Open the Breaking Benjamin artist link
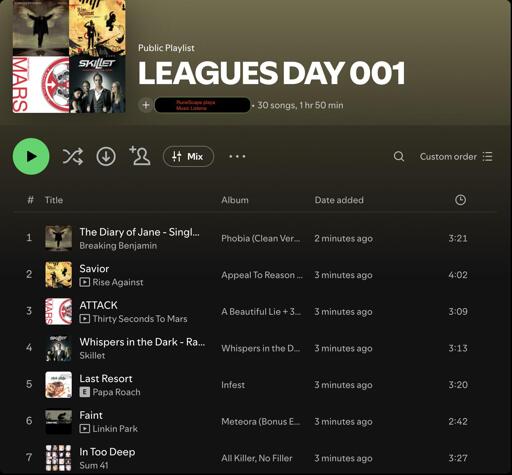 [118, 246]
